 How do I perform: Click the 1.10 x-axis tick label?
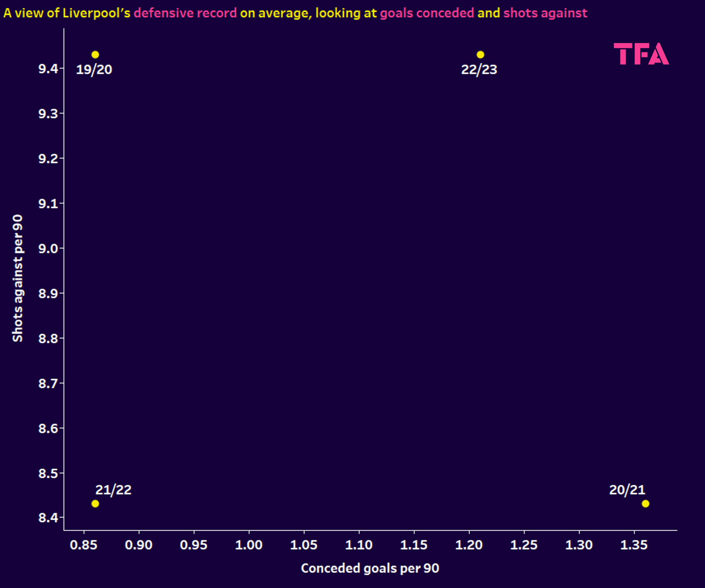tap(359, 545)
